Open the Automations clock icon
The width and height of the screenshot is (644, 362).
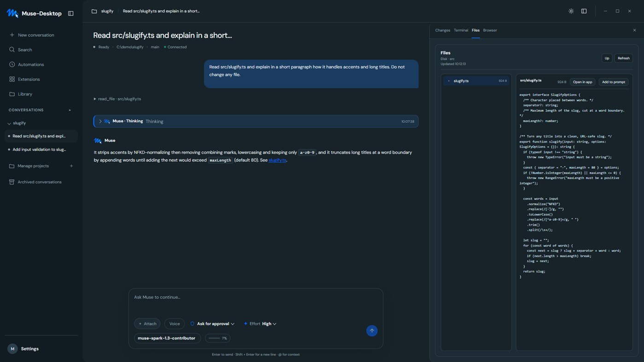12,64
